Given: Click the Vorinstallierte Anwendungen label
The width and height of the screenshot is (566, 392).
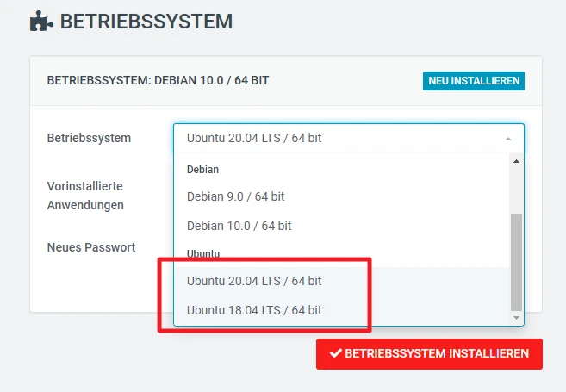Looking at the screenshot, I should pyautogui.click(x=85, y=196).
